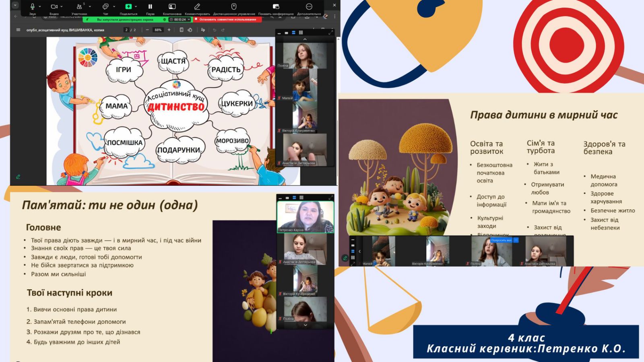Click the PDF zoom in plus button
Screen dimensions: 644x362
169,30
